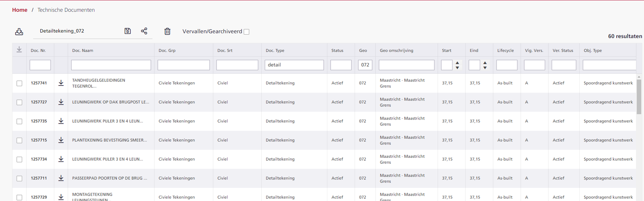Screen dimensions: 644x201
Task: Save the Detailtekening_072 filter
Action: [x=128, y=31]
